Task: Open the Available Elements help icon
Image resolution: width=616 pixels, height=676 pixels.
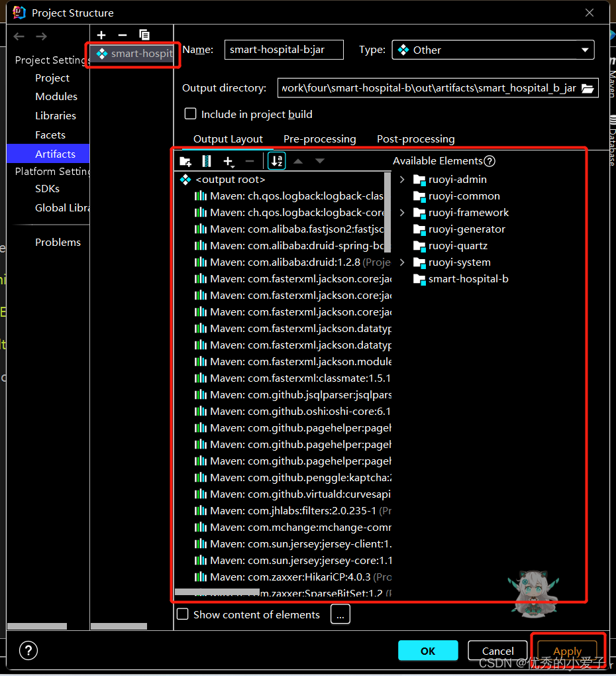Action: coord(489,161)
